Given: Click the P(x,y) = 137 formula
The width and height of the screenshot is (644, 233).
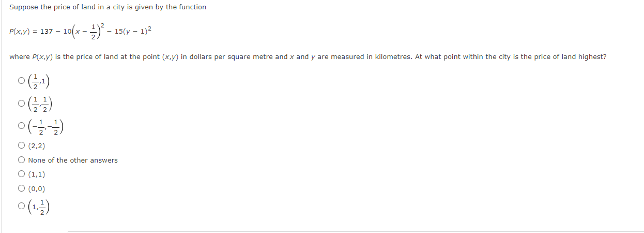Looking at the screenshot, I should point(80,32).
